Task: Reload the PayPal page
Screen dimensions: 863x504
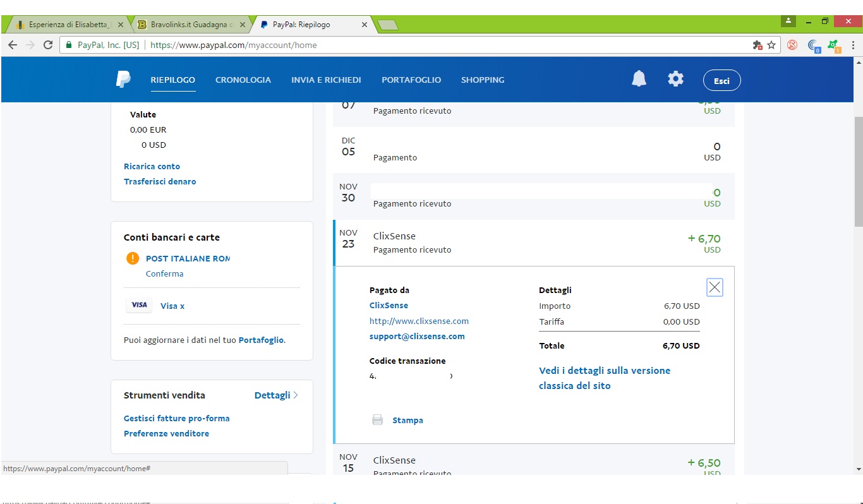Action: coord(48,45)
